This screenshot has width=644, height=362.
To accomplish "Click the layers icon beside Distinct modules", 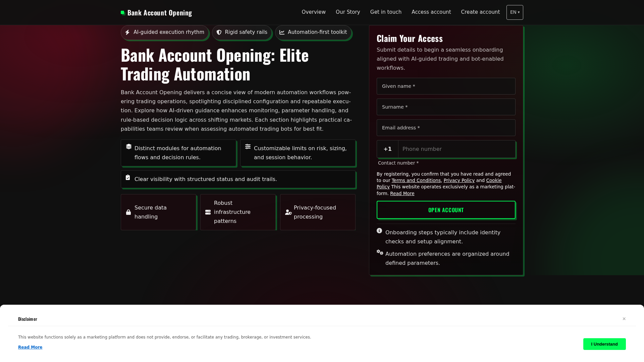I will pos(129,146).
